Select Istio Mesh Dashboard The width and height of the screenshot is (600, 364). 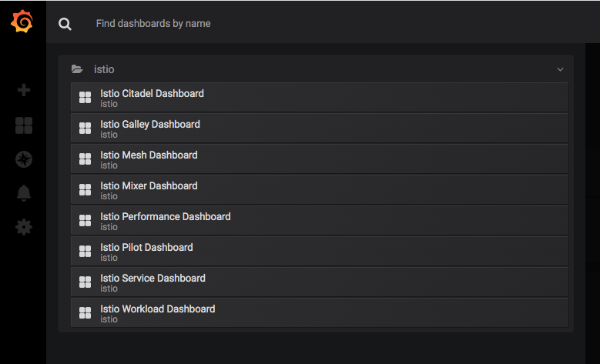click(x=149, y=155)
